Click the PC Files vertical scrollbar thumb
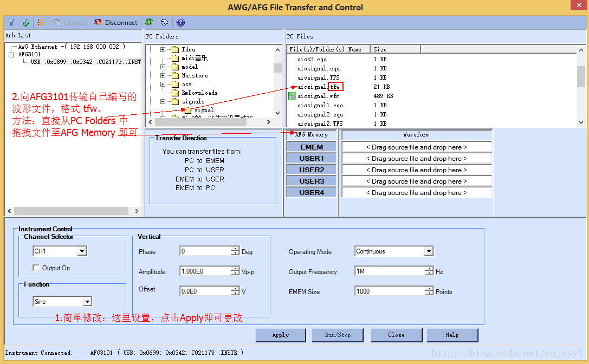 581,76
